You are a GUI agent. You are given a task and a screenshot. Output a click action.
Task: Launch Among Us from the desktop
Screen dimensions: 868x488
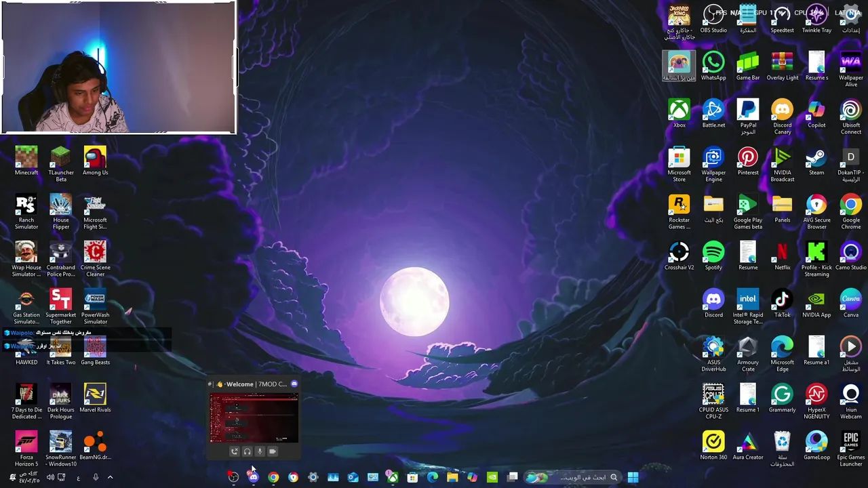pyautogui.click(x=95, y=161)
